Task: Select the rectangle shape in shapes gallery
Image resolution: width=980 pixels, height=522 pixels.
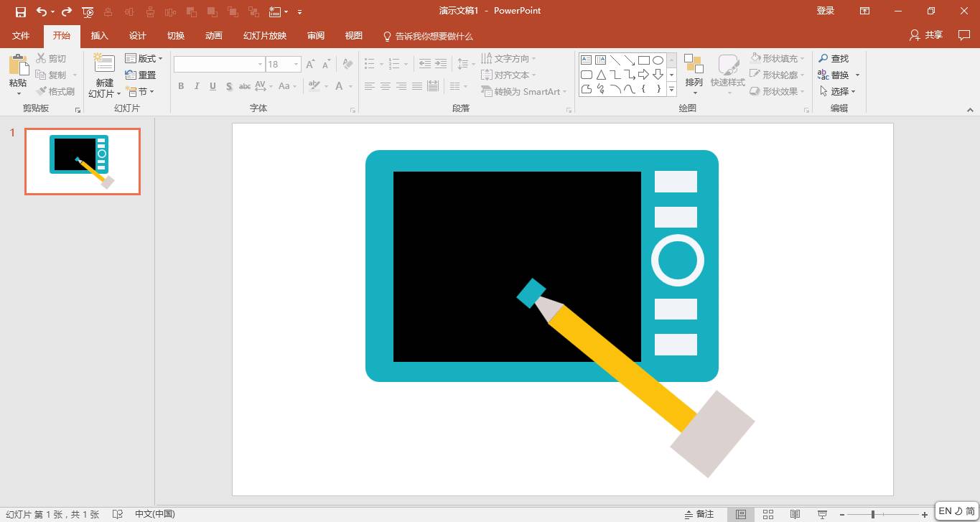Action: coord(643,60)
